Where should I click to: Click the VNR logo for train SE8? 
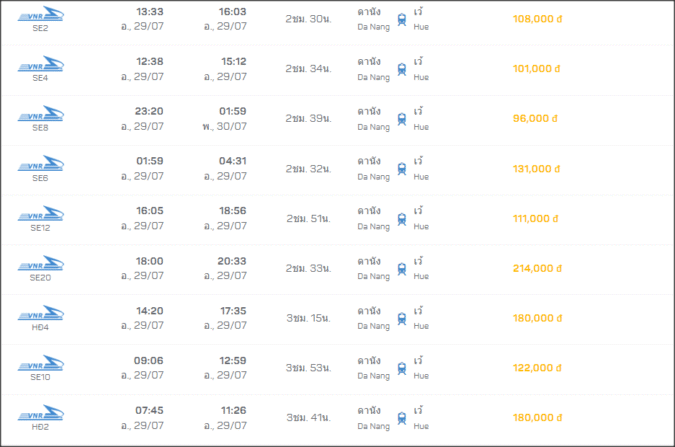(x=39, y=113)
